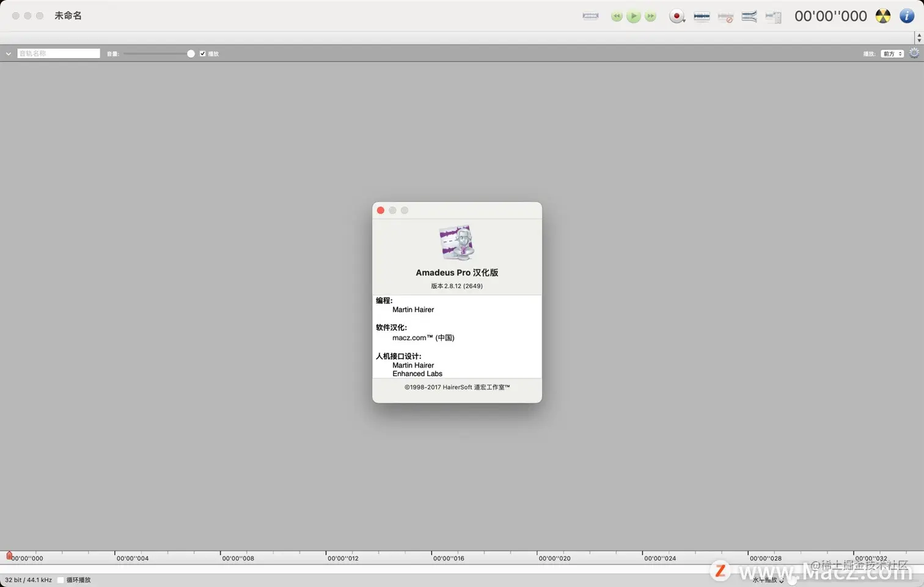Click the 00'00''028 timeline mark

click(x=766, y=558)
